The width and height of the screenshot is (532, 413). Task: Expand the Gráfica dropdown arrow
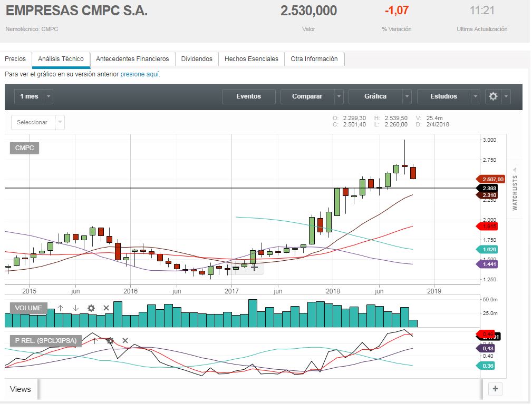click(407, 96)
